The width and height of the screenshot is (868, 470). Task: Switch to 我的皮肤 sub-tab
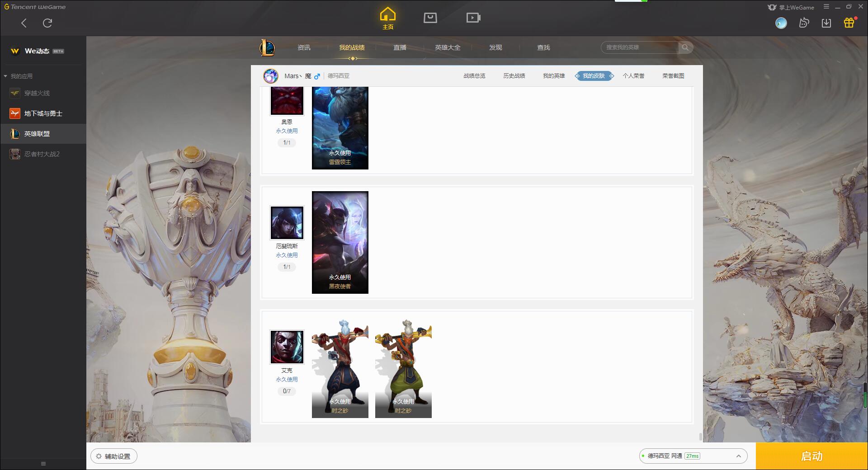point(594,76)
